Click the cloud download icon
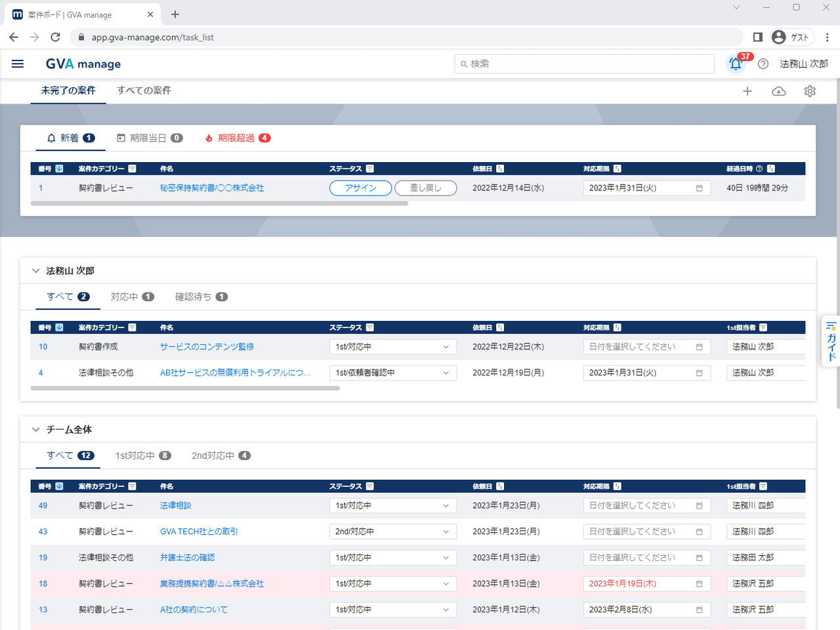Image resolution: width=840 pixels, height=630 pixels. tap(778, 91)
